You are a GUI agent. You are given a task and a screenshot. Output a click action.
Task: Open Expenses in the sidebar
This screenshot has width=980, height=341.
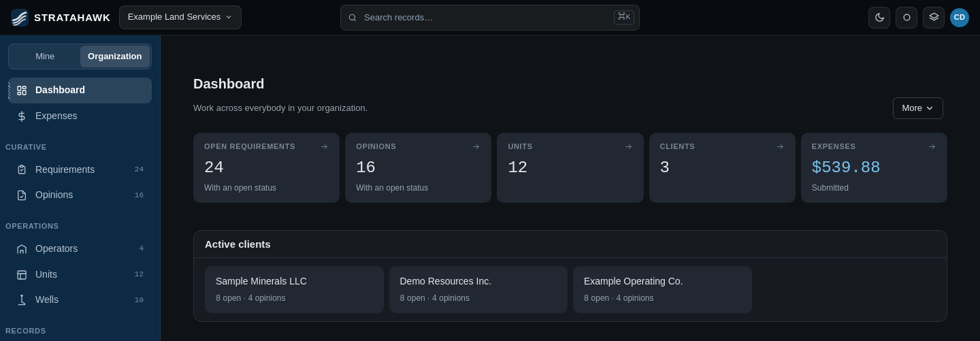(x=80, y=116)
